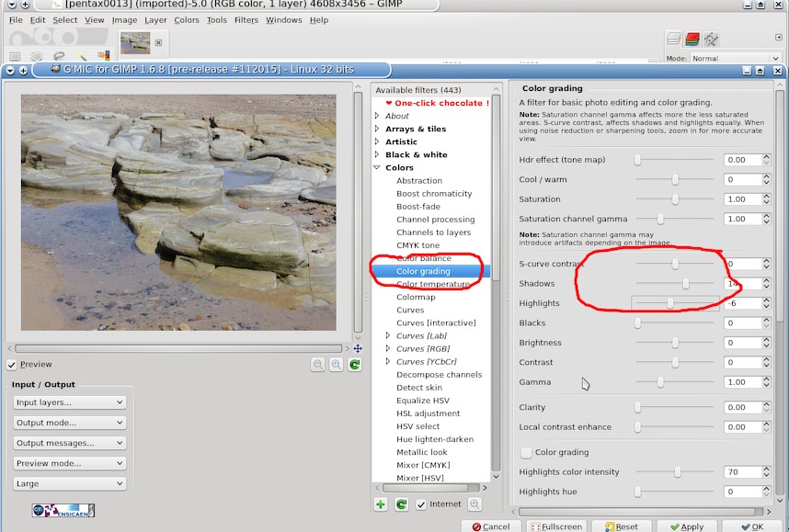
Task: Open the Filters menu in GIMP
Action: [246, 20]
